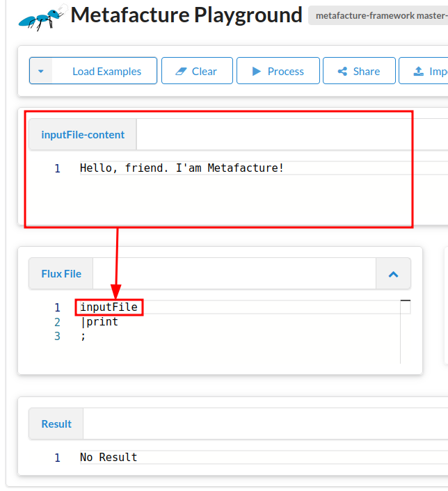
Task: Click the Load Examples button
Action: [93, 71]
